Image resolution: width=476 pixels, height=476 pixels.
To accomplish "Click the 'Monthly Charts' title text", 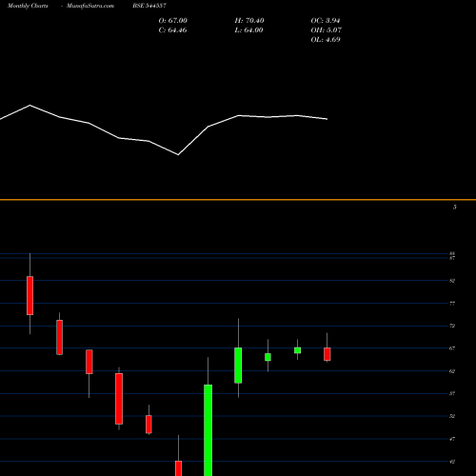I will click(28, 6).
